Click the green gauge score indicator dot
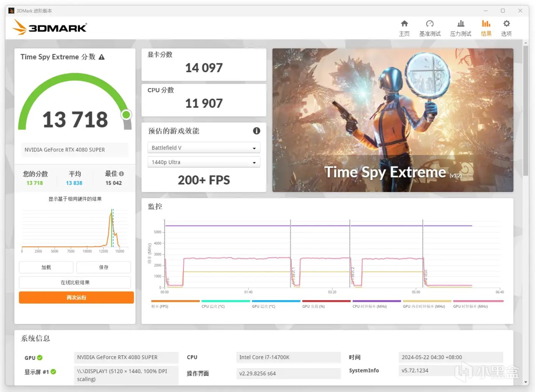The height and width of the screenshot is (392, 535). [x=126, y=114]
